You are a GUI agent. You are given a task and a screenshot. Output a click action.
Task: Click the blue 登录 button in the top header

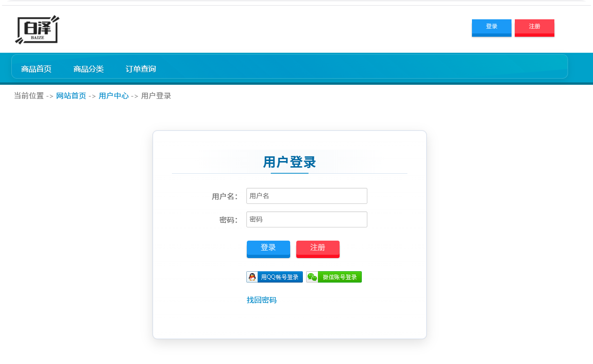(x=491, y=27)
